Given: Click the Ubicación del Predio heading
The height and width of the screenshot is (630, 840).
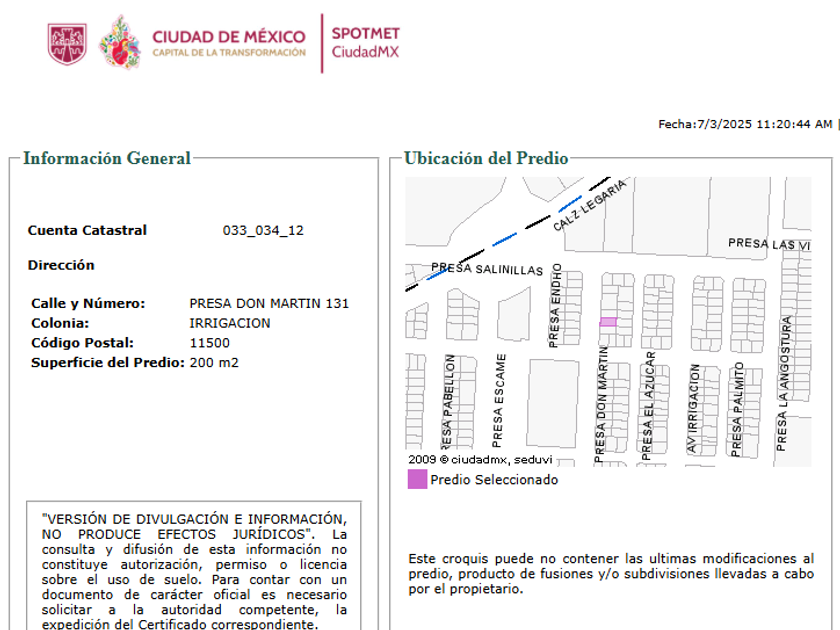Looking at the screenshot, I should pyautogui.click(x=486, y=158).
